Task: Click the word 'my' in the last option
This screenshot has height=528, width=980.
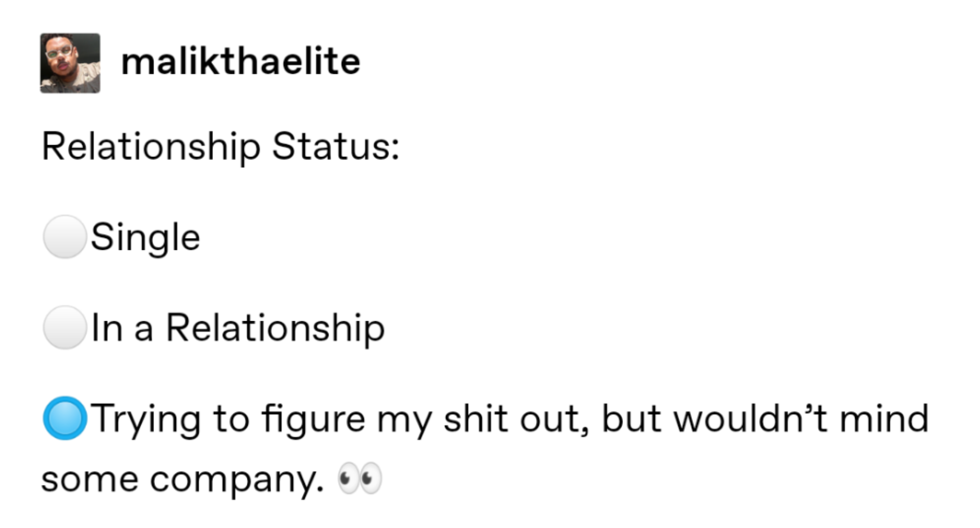Action: [x=404, y=422]
